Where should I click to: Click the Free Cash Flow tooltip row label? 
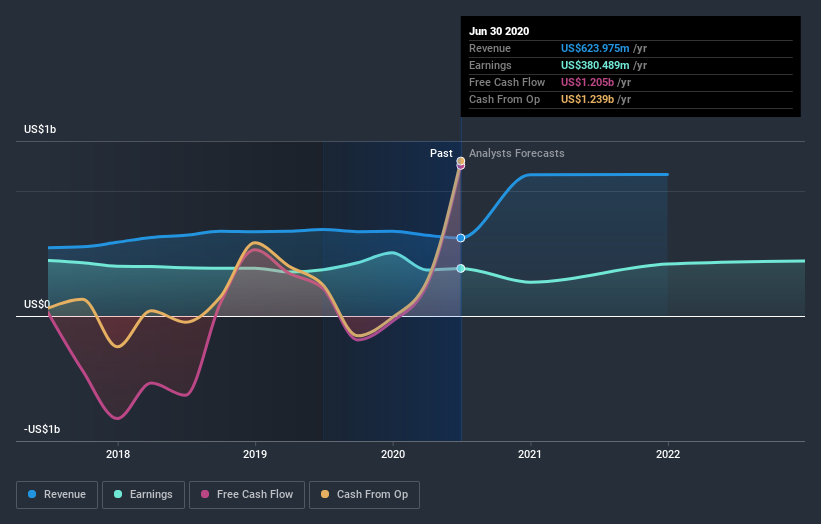[x=507, y=82]
